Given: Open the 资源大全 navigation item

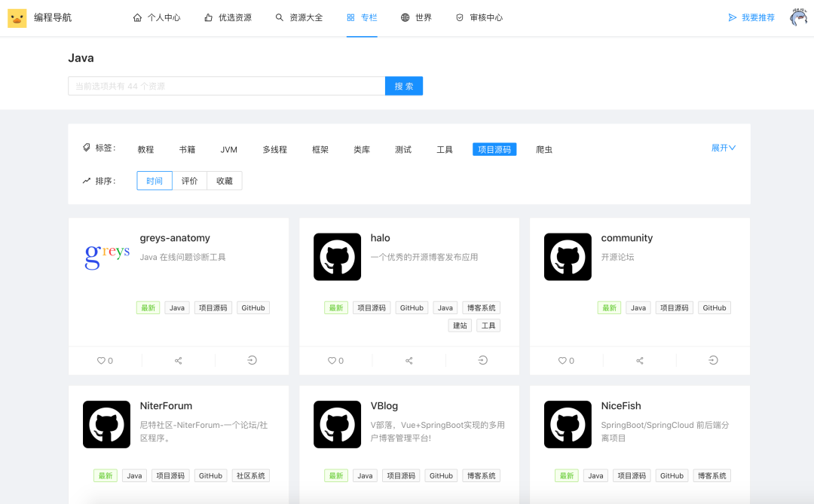Looking at the screenshot, I should pos(299,17).
